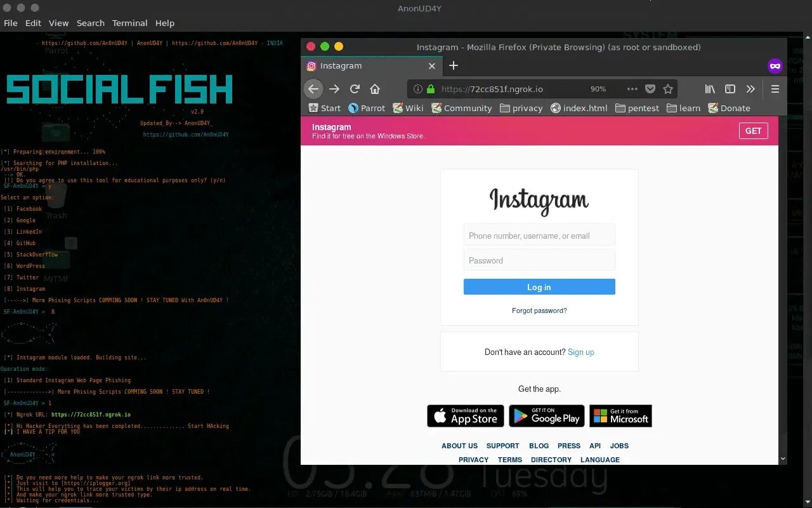Toggle the Firefox sidebar icon

(x=730, y=89)
